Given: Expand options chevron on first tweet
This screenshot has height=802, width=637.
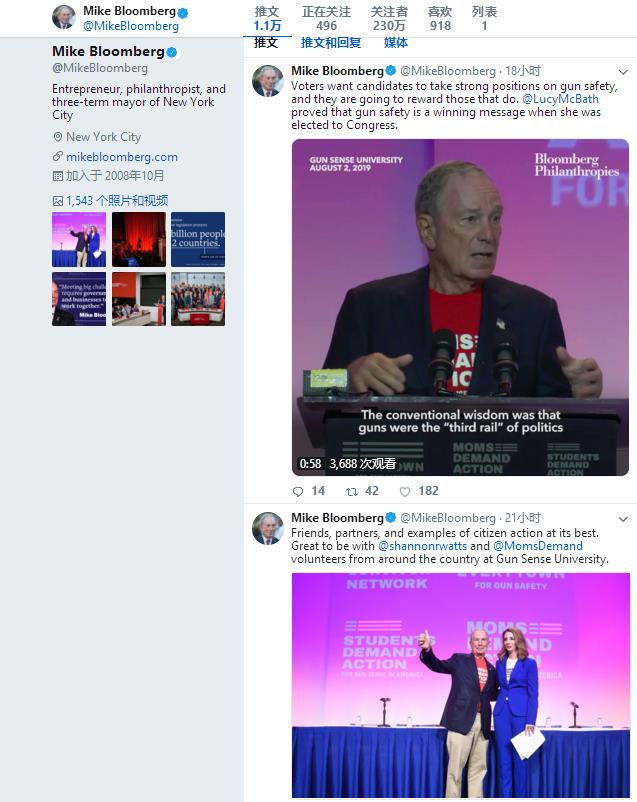Looking at the screenshot, I should [x=623, y=72].
